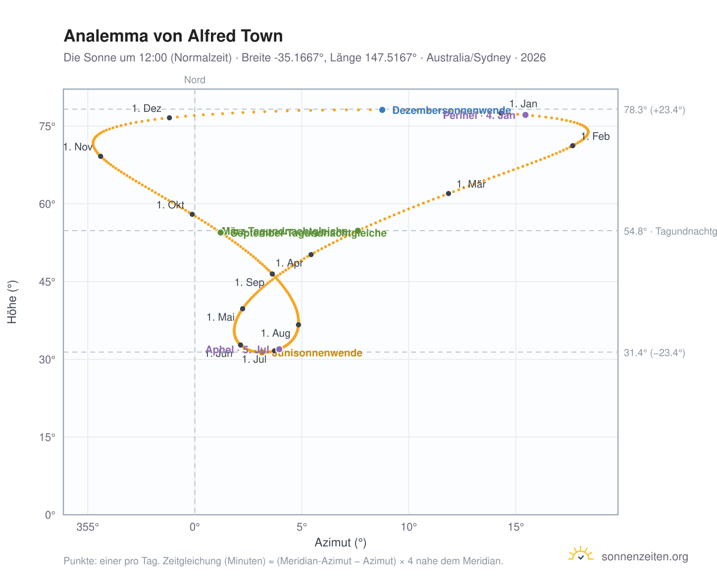Select the 1. Nov data point

click(x=101, y=156)
